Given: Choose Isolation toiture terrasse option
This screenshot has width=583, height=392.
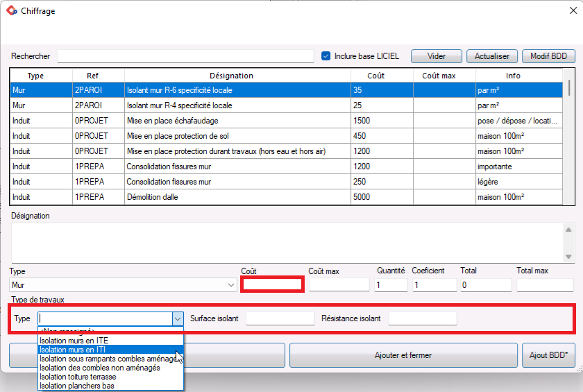Looking at the screenshot, I should (111, 377).
